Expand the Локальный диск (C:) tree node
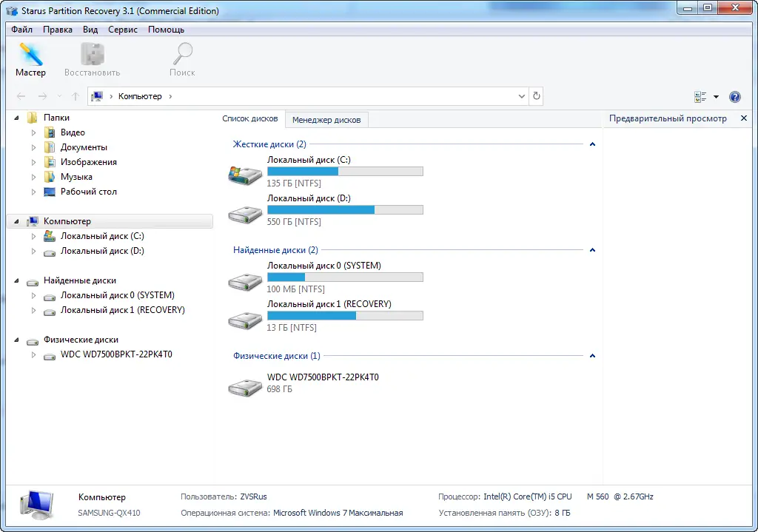758x532 pixels. click(x=33, y=235)
